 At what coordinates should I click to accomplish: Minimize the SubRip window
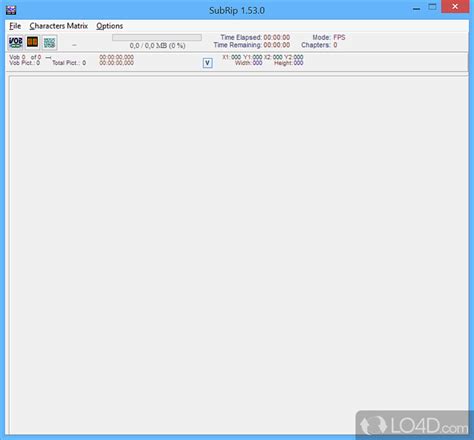(x=416, y=8)
